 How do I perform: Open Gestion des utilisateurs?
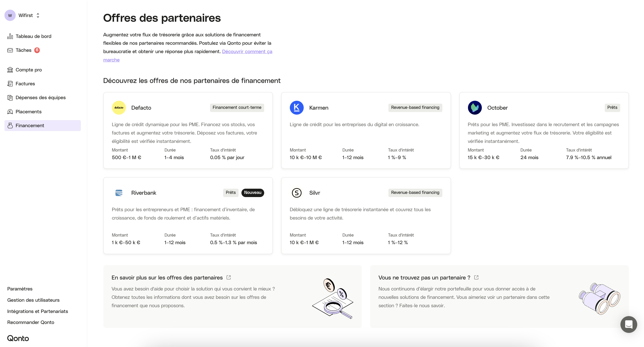pos(33,300)
